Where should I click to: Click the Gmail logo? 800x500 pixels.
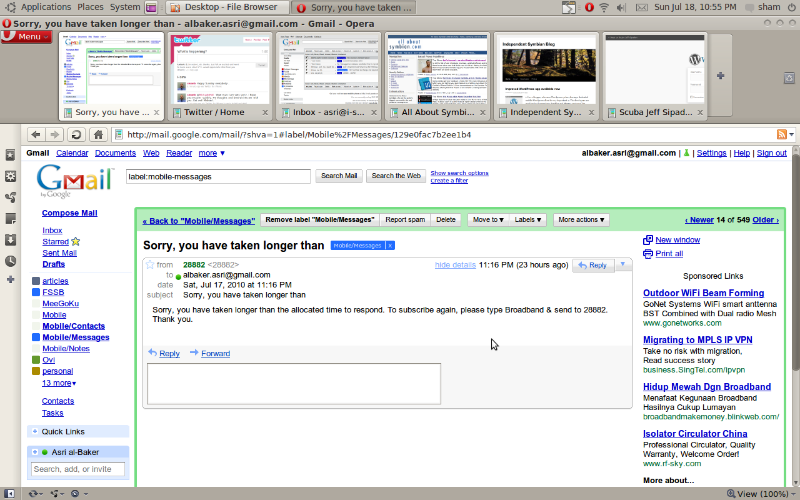(74, 180)
